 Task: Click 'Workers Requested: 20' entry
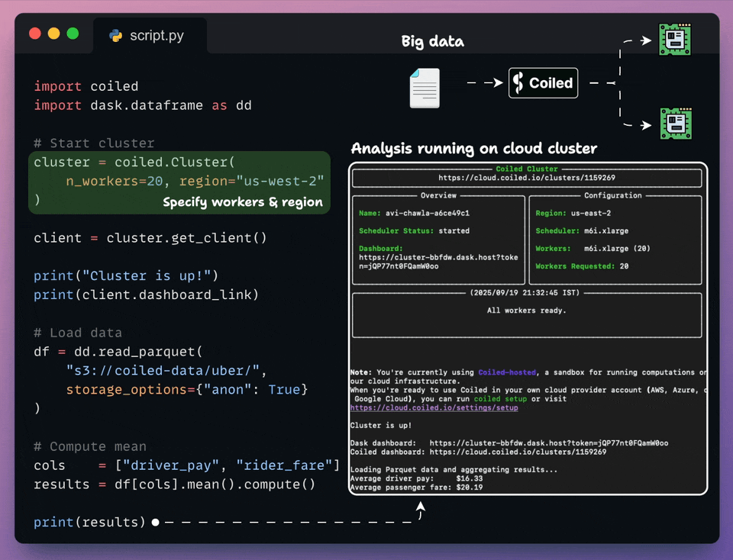tap(582, 266)
